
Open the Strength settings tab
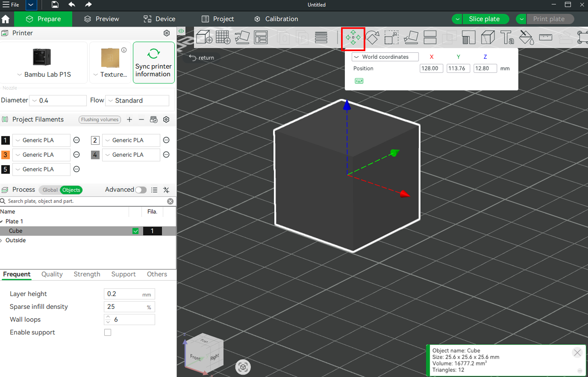click(x=87, y=274)
